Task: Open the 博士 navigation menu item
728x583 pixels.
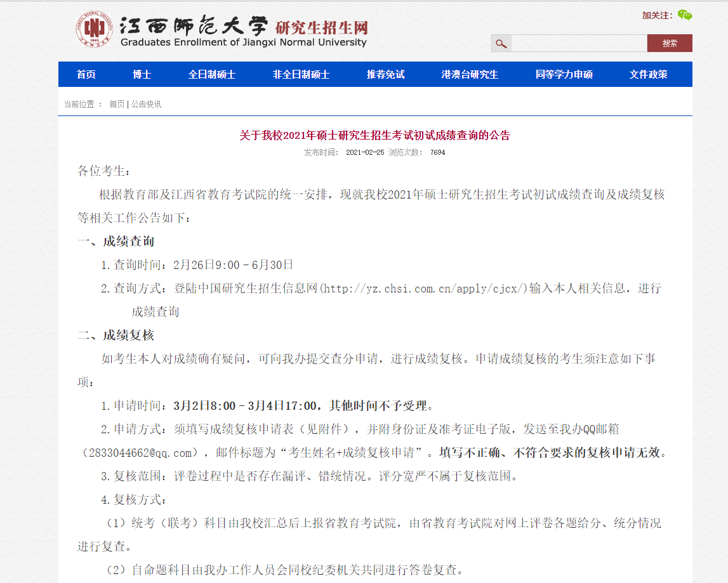Action: pyautogui.click(x=142, y=74)
